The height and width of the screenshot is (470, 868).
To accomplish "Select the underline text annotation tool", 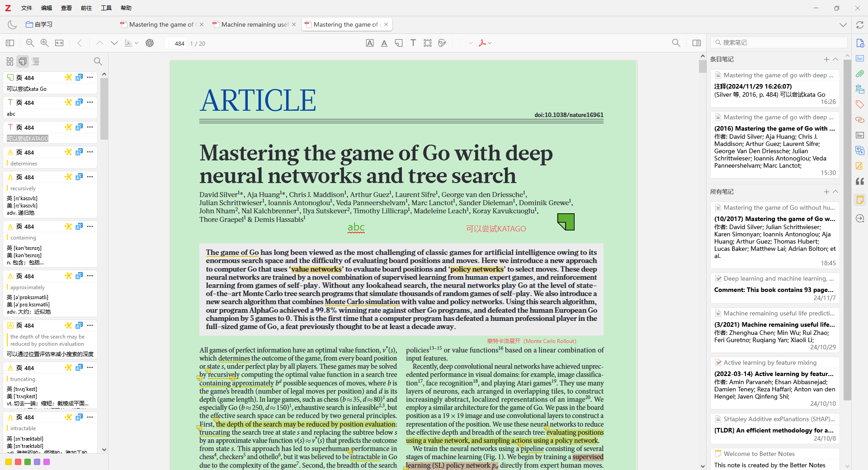I will [x=384, y=43].
